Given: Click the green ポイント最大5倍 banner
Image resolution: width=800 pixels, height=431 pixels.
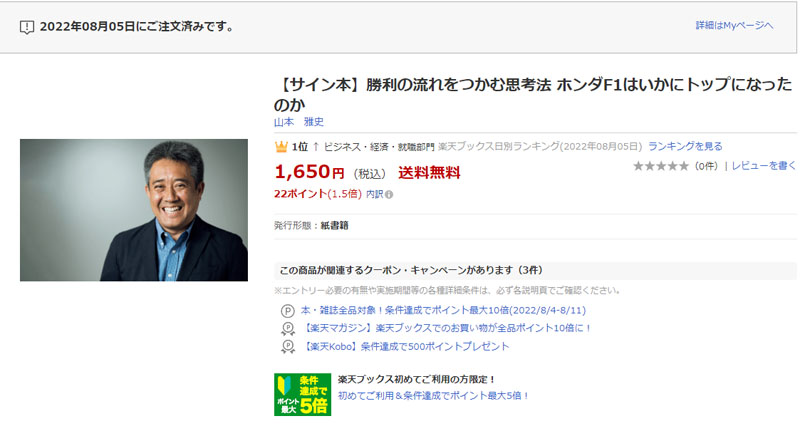Looking at the screenshot, I should 303,394.
